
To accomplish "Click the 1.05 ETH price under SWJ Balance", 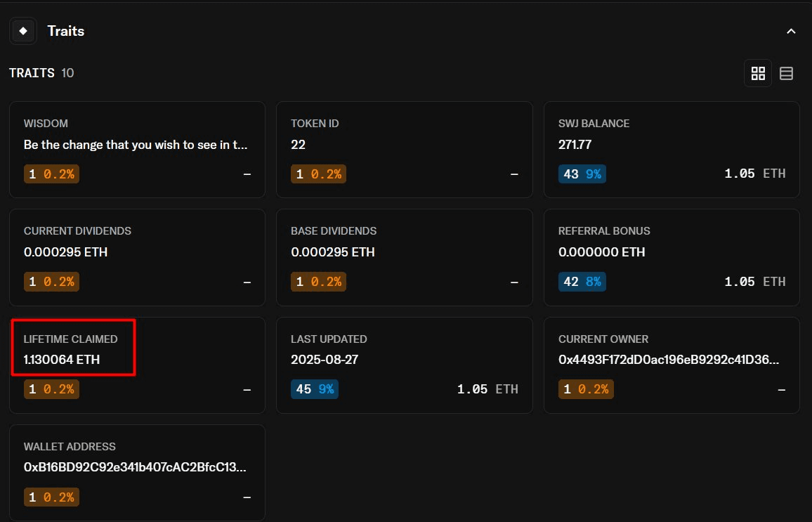I will pyautogui.click(x=755, y=174).
